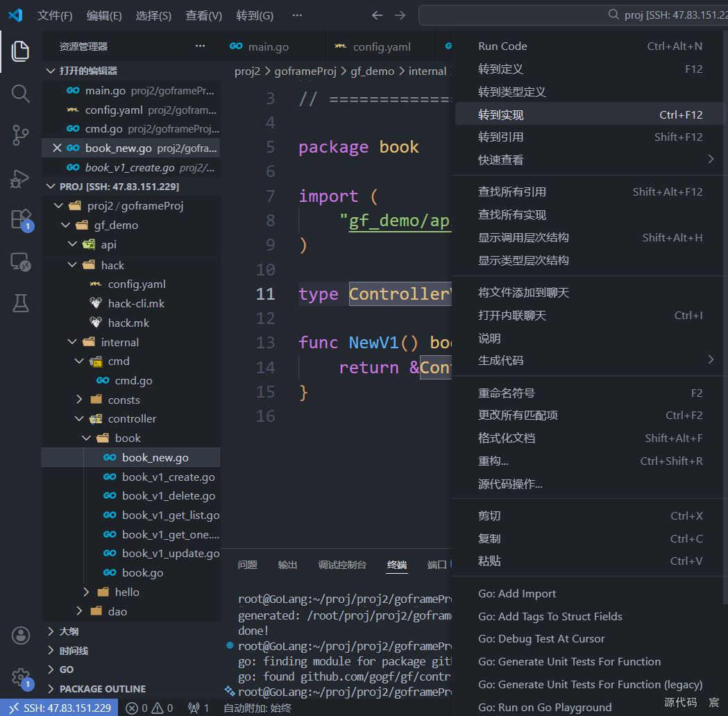This screenshot has height=716, width=728.
Task: Open the Testing flask view
Action: [20, 303]
